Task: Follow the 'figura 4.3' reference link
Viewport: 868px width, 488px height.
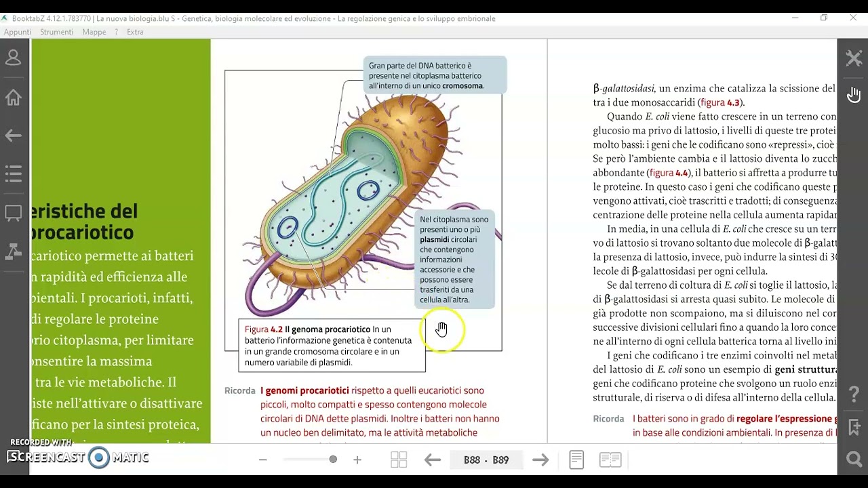Action: [x=720, y=103]
